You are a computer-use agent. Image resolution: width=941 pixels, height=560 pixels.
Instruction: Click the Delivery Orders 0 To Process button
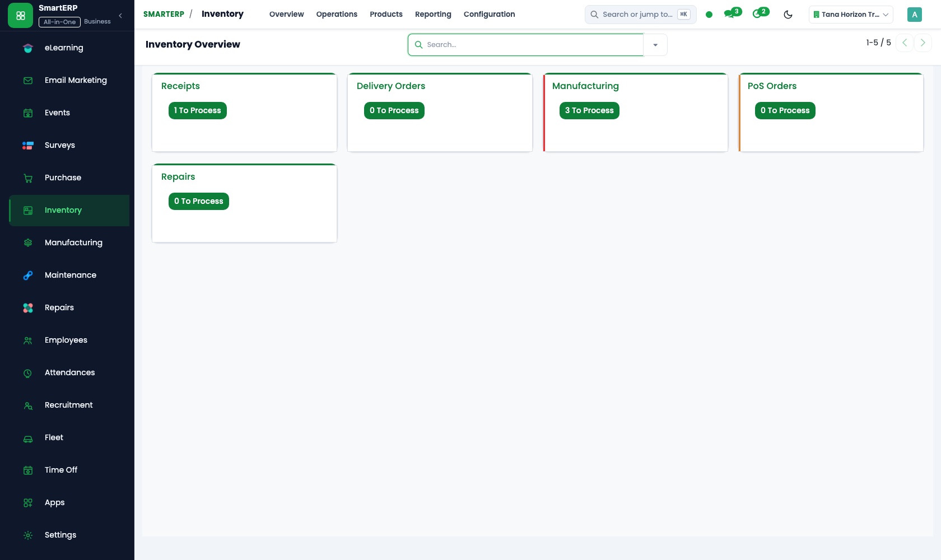coord(394,111)
